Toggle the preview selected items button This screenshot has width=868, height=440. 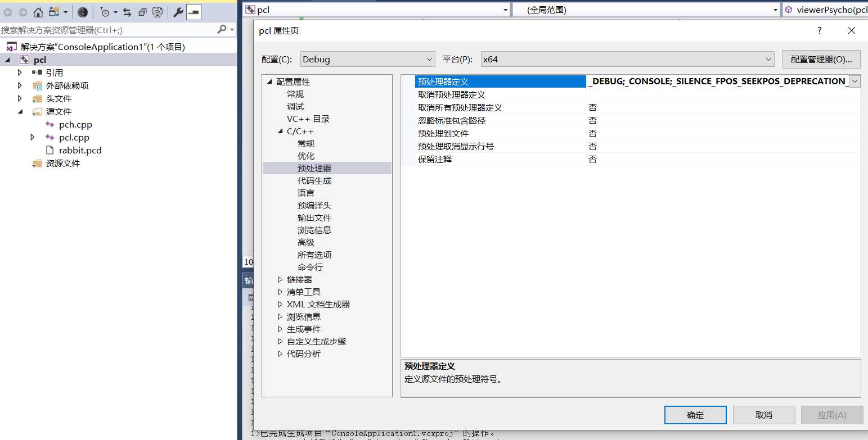pyautogui.click(x=194, y=12)
